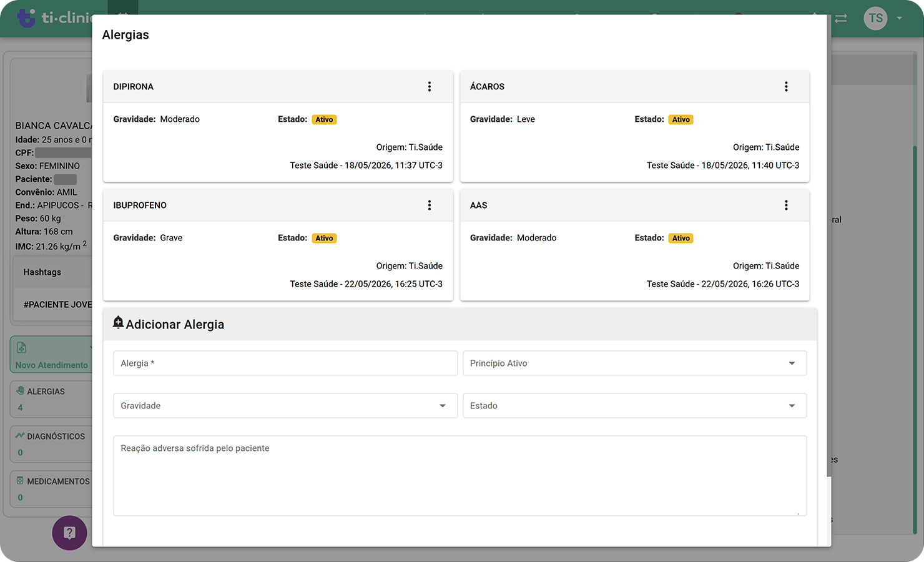Click the #PACIENTE JOVE hashtag
Image resolution: width=924 pixels, height=562 pixels.
[x=57, y=305]
